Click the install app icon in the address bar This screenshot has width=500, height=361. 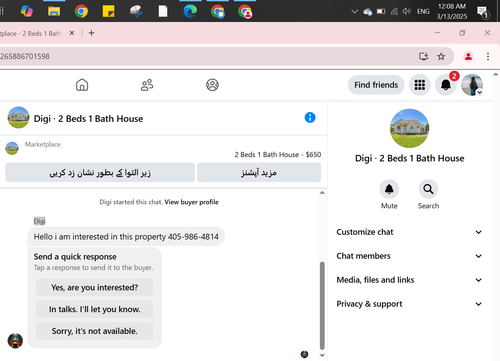pos(423,56)
